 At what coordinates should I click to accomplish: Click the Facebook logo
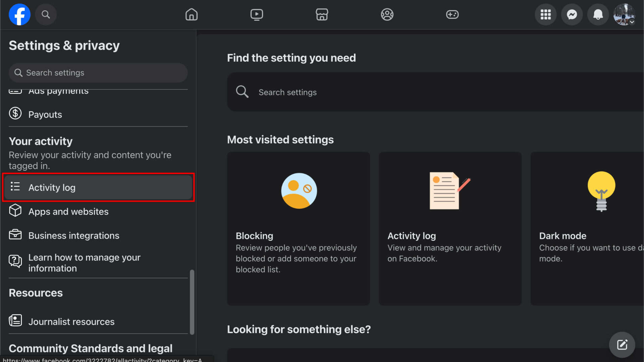coord(19,14)
